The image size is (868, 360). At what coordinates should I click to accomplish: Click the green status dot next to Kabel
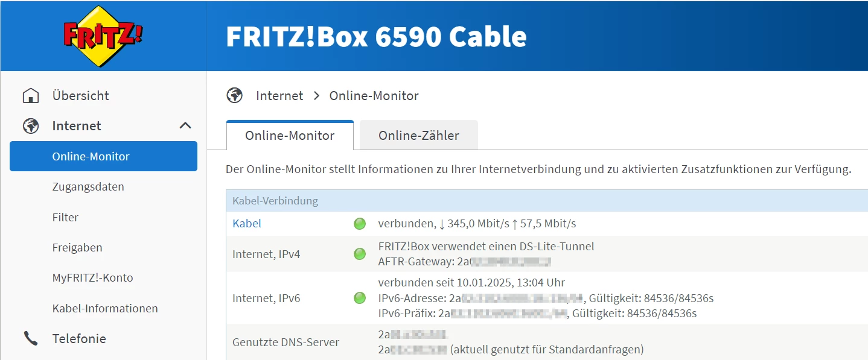(x=360, y=224)
